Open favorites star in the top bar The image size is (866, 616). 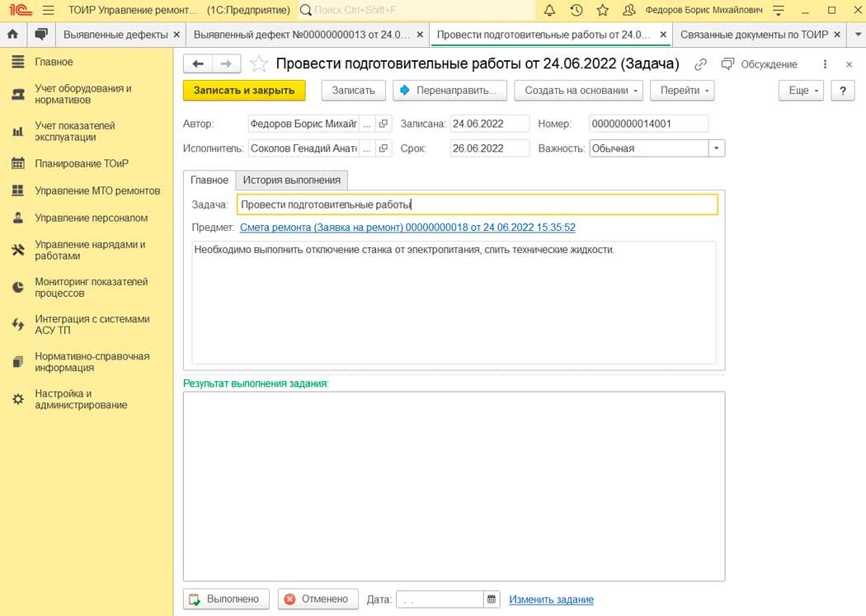point(603,10)
